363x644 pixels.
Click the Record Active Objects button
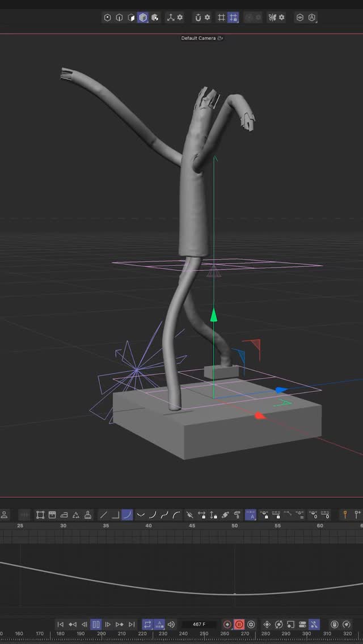[227, 624]
